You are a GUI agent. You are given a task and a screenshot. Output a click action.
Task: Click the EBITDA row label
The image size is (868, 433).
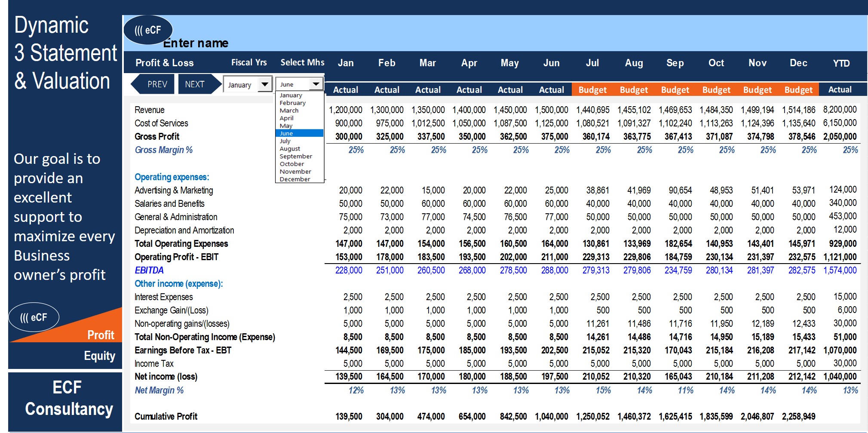click(x=149, y=270)
